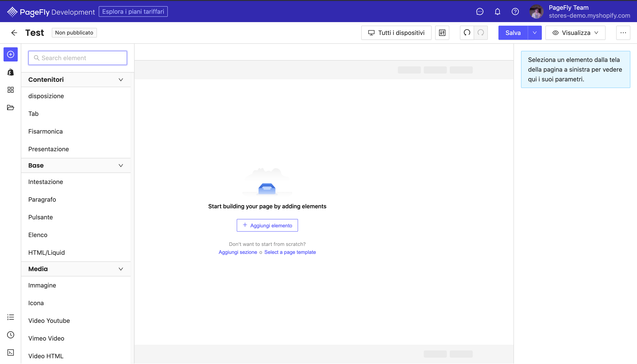The image size is (637, 364).
Task: Undo the last change
Action: (467, 33)
